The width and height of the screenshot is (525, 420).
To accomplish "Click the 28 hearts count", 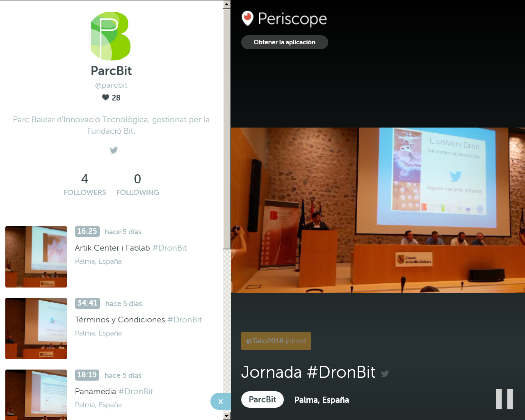I will point(116,98).
